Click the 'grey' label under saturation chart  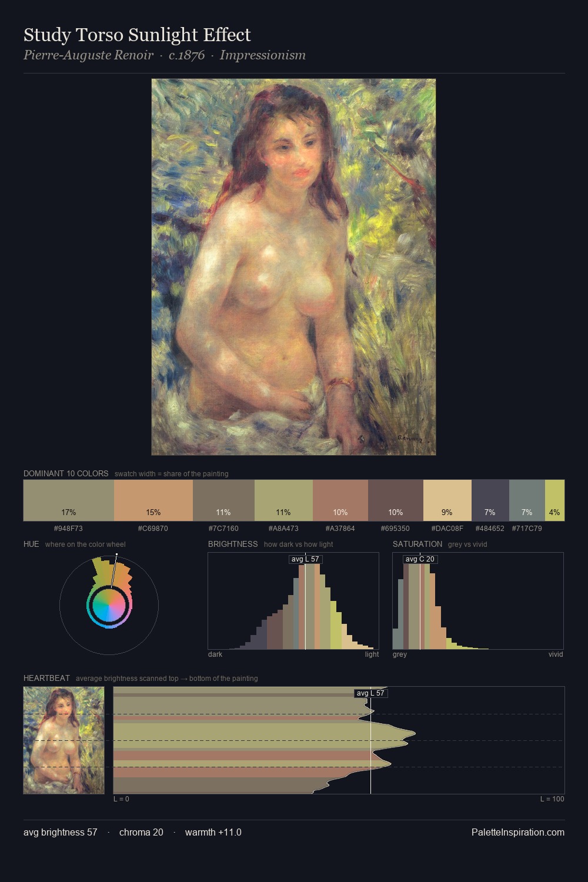coord(400,654)
